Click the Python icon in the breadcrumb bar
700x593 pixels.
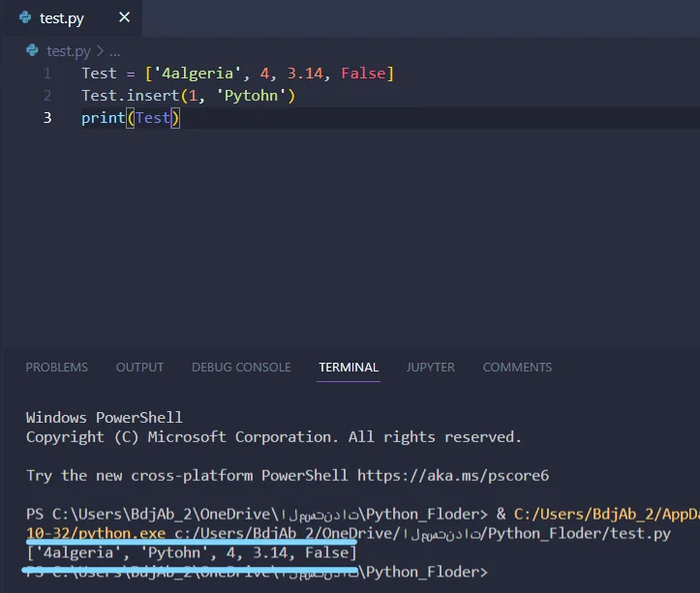[32, 50]
